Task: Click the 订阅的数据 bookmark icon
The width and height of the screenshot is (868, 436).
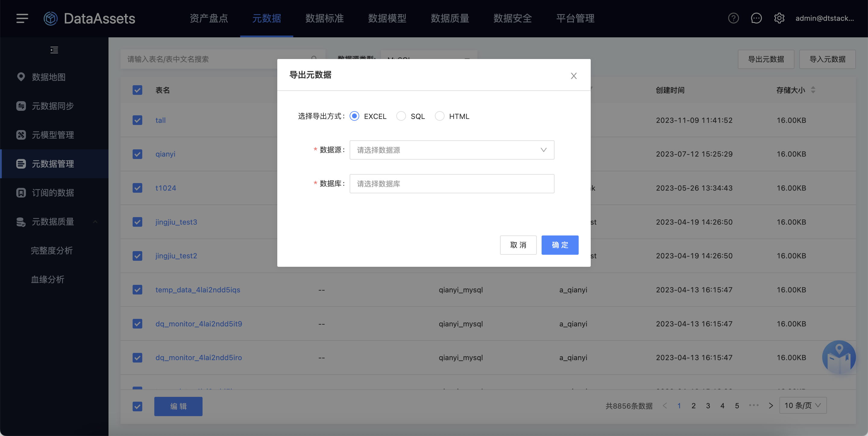Action: click(21, 193)
